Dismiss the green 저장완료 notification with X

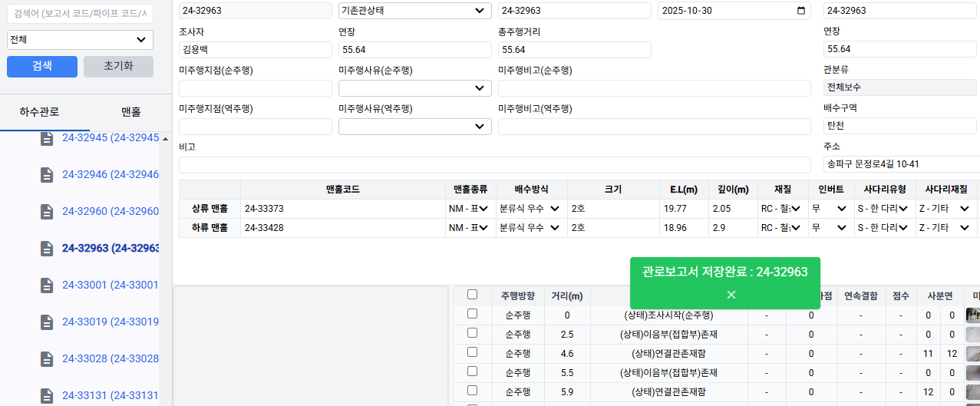click(x=731, y=295)
